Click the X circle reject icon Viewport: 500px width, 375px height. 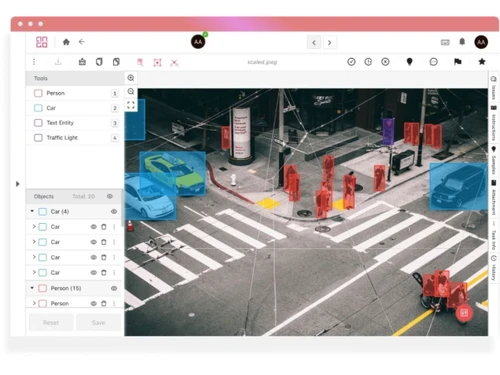tap(385, 62)
